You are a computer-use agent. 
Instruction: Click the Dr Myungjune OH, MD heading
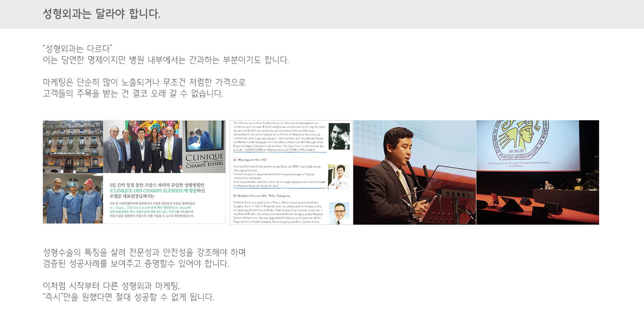250,159
